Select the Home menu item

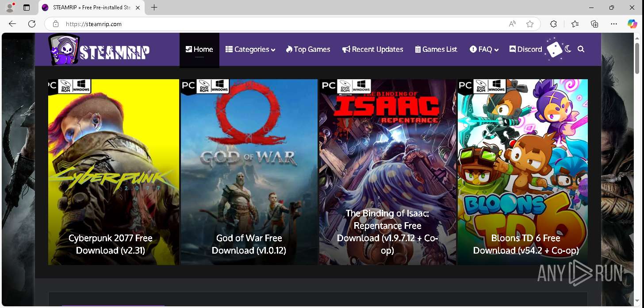(x=199, y=49)
